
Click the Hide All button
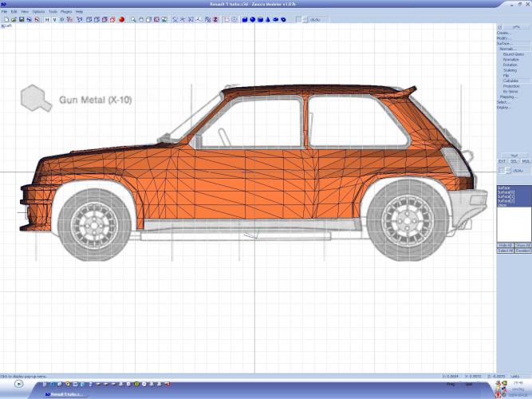(504, 245)
